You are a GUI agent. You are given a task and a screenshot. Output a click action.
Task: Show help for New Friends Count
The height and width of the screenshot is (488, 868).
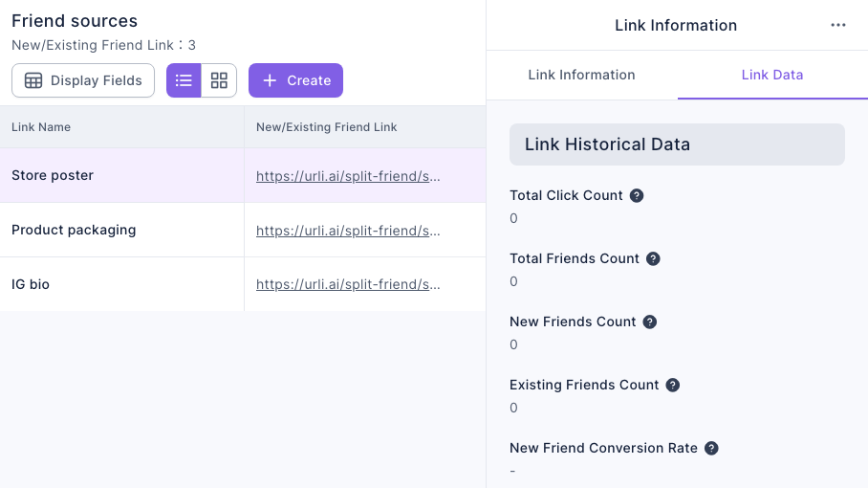tap(650, 322)
